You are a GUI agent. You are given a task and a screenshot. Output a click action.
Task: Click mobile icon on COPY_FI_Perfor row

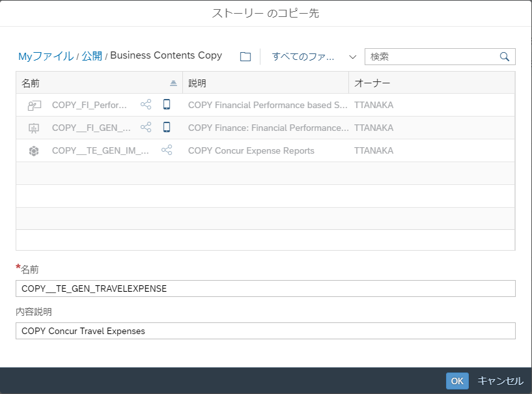[x=167, y=105]
